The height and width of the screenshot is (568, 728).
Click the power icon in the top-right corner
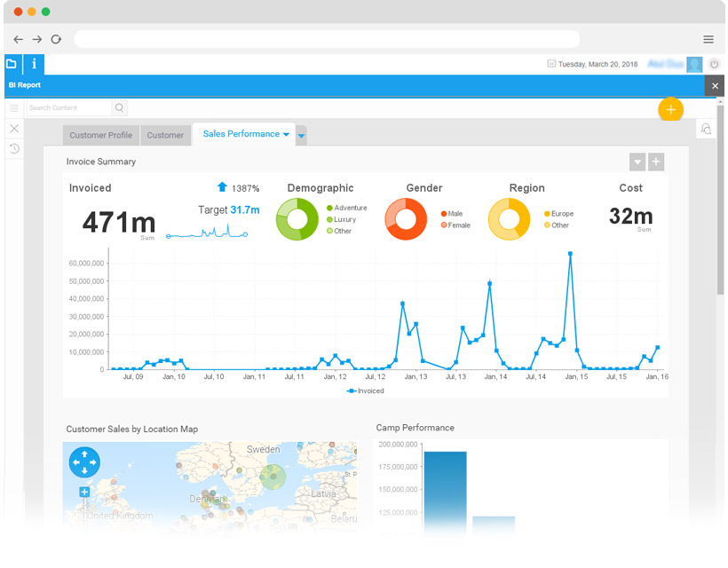[x=714, y=64]
